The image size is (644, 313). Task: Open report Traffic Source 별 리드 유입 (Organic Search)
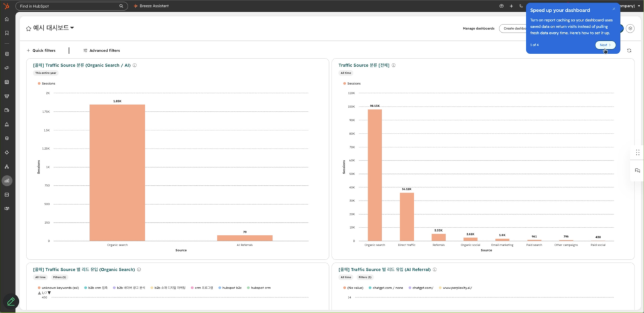[84, 270]
